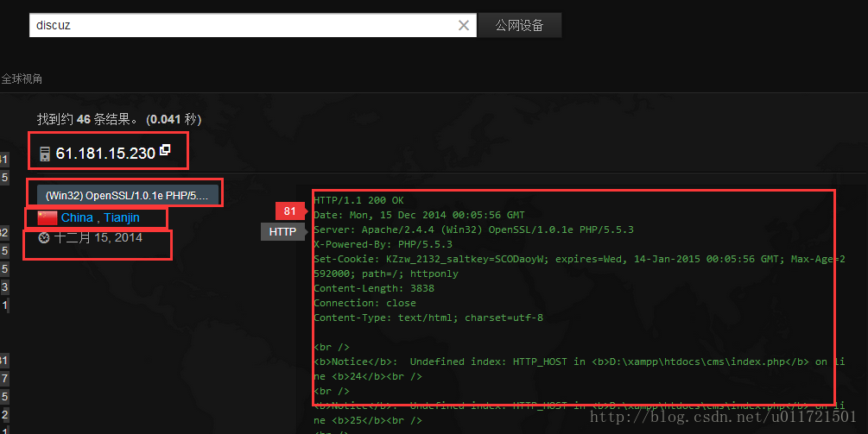Screen dimensions: 868x434
Task: Open the 全球视角 tab
Action: click(22, 79)
